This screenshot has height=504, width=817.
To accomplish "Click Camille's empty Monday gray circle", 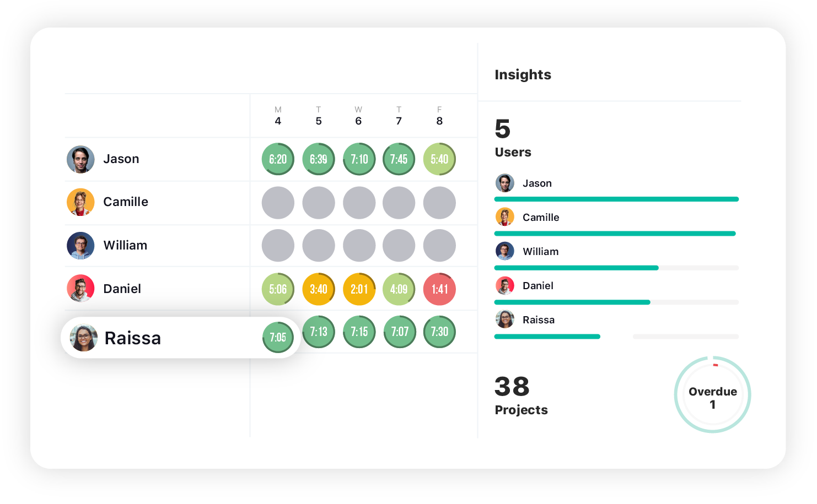I will pyautogui.click(x=278, y=203).
